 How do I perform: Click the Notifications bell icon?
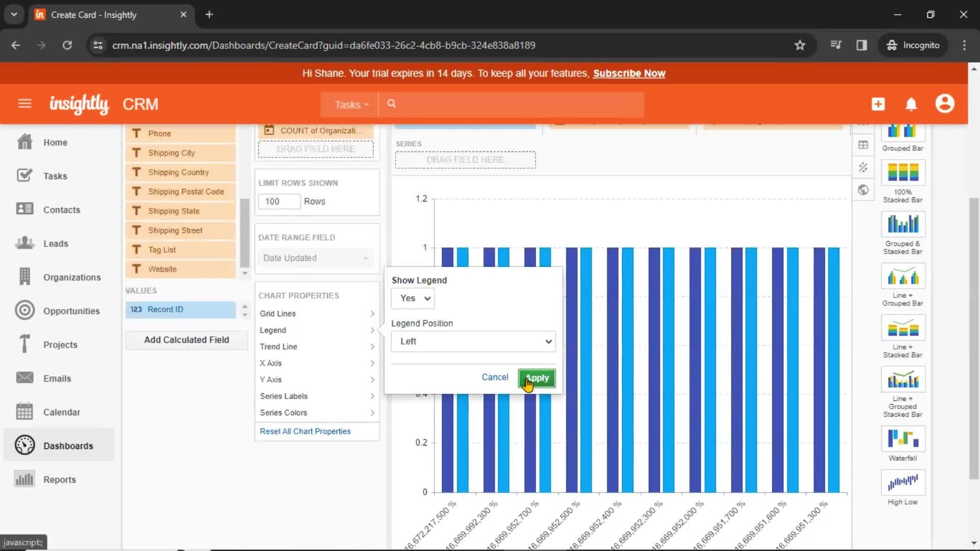coord(911,104)
